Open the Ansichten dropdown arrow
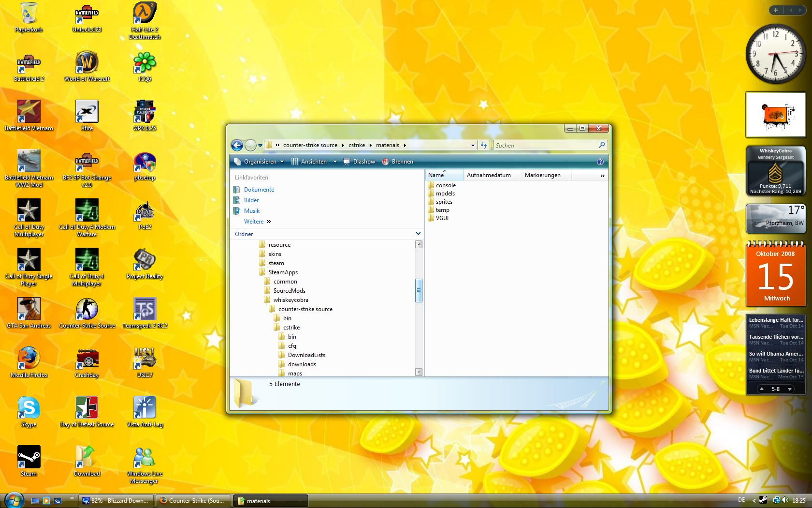Image resolution: width=812 pixels, height=508 pixels. point(335,162)
